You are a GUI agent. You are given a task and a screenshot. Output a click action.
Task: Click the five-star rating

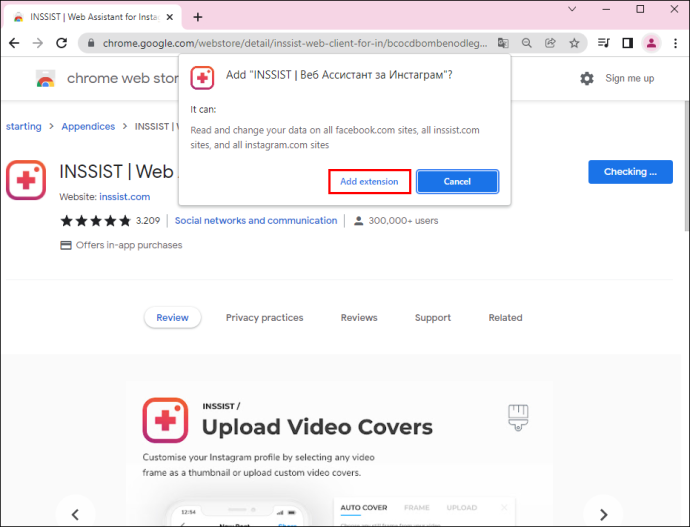tap(95, 221)
